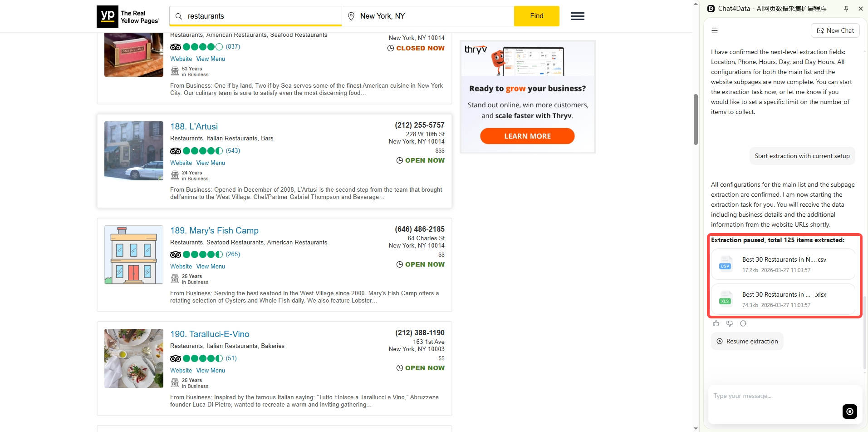Open the Chat4Data sidebar menu icon
This screenshot has height=432, width=868.
(x=715, y=30)
